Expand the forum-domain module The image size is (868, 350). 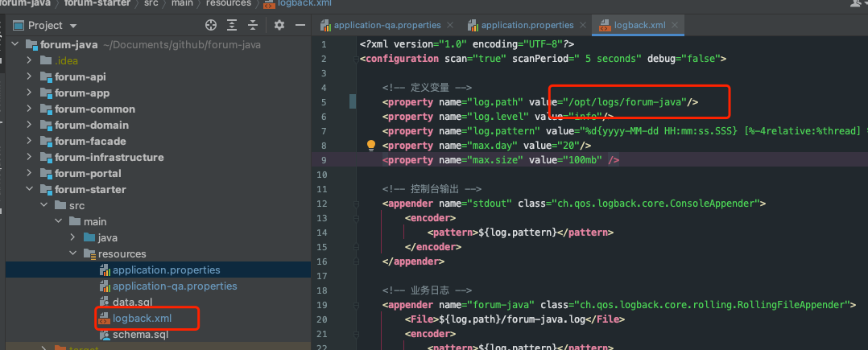click(29, 125)
